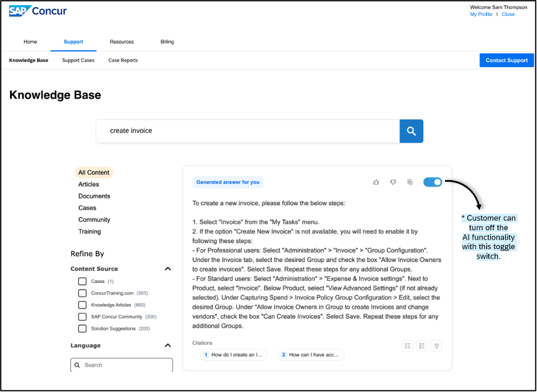Click the Close link at top right

tap(508, 14)
